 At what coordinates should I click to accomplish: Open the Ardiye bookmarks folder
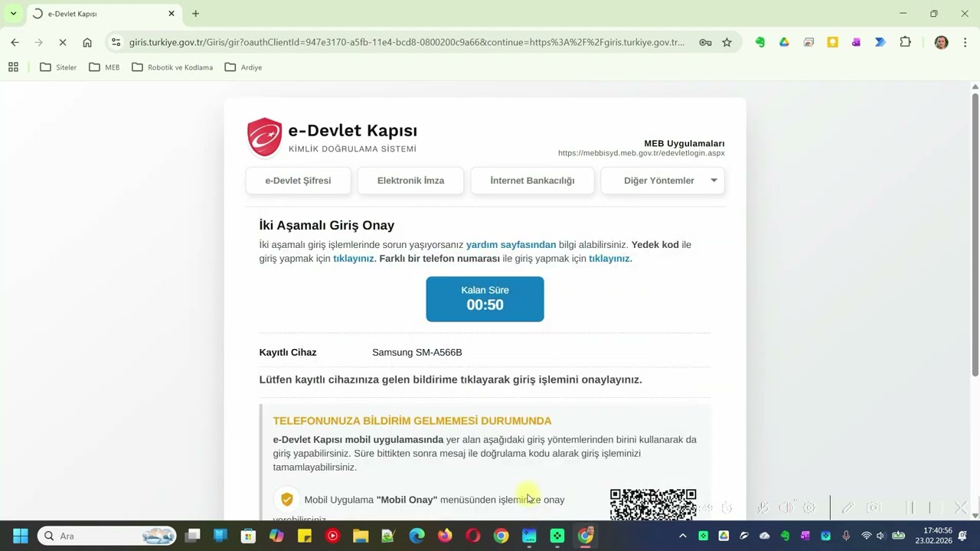point(243,67)
